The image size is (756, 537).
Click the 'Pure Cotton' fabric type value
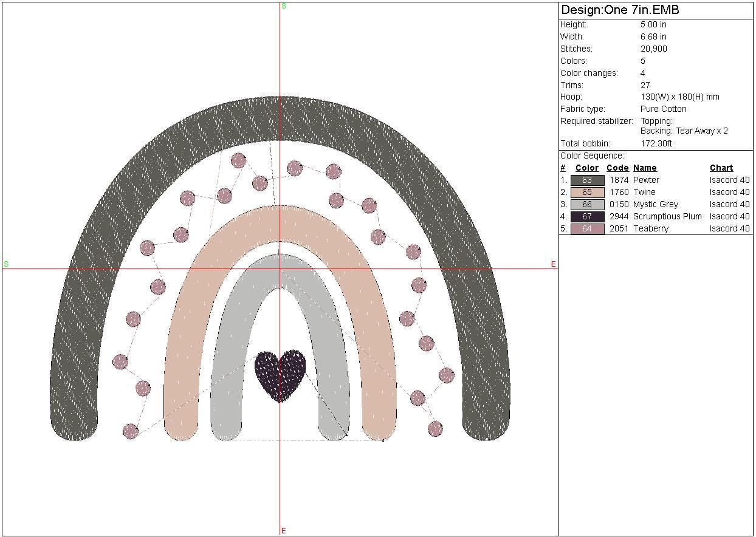[x=663, y=109]
